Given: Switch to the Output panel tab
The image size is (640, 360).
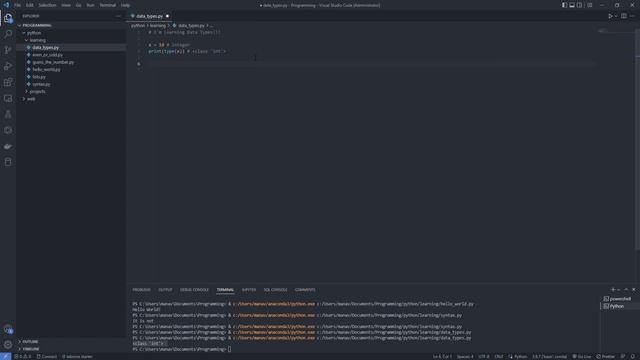Looking at the screenshot, I should coord(165,290).
